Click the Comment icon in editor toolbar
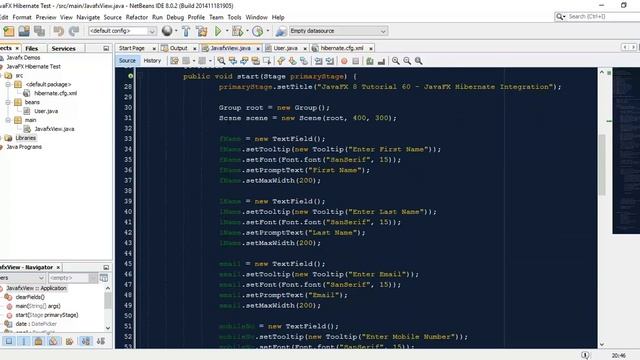640x360 pixels. coord(370,61)
